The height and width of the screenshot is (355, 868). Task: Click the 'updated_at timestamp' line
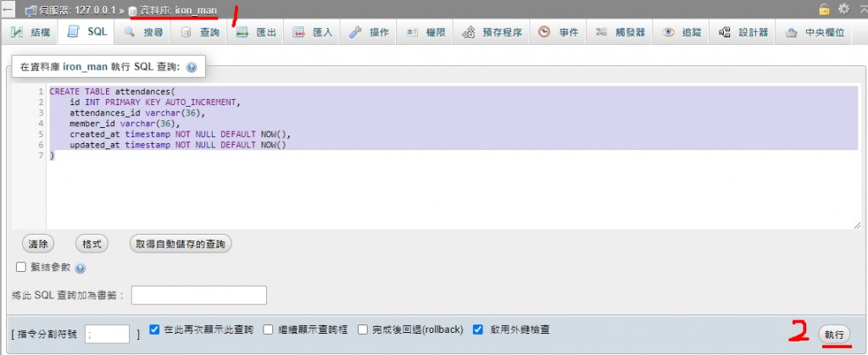pos(178,145)
